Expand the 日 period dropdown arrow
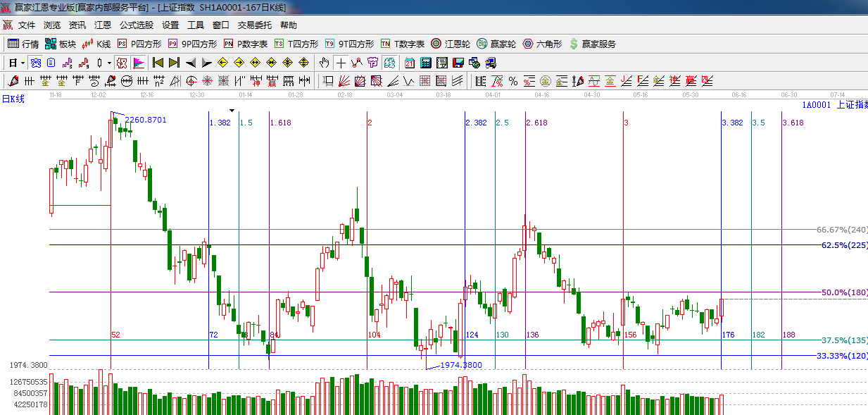The height and width of the screenshot is (415, 868). [23, 63]
